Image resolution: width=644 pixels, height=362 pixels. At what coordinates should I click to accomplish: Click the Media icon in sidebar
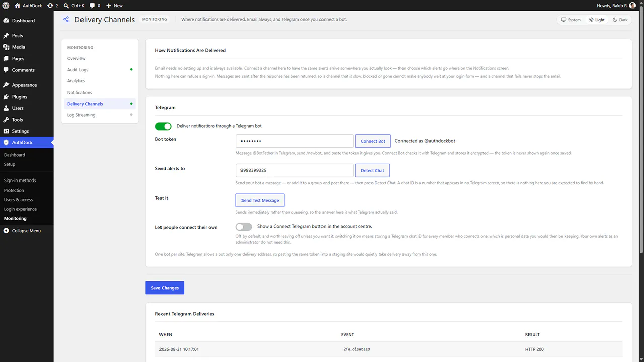pos(6,47)
